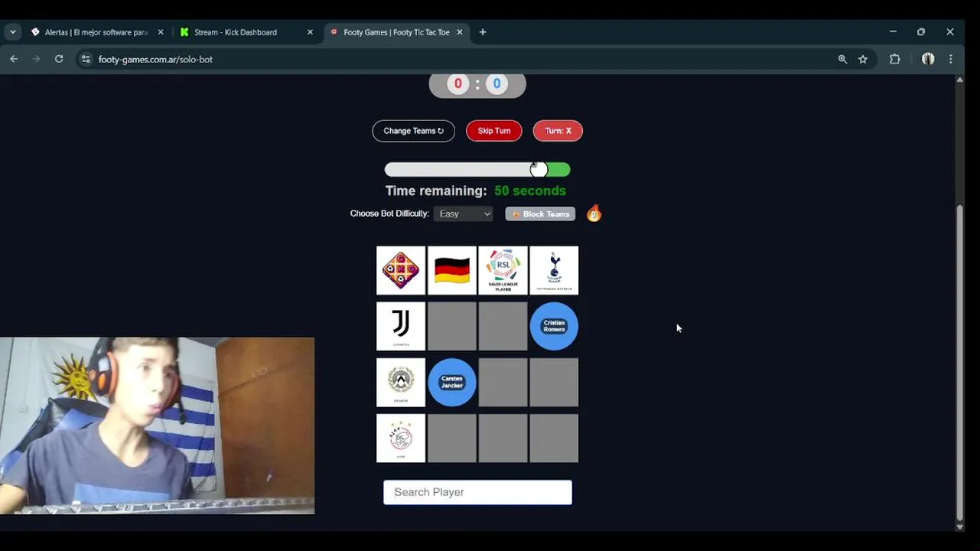Viewport: 980px width, 551px height.
Task: Click the address bar URL footy-games.com.ar/solo-bot
Action: [x=155, y=59]
